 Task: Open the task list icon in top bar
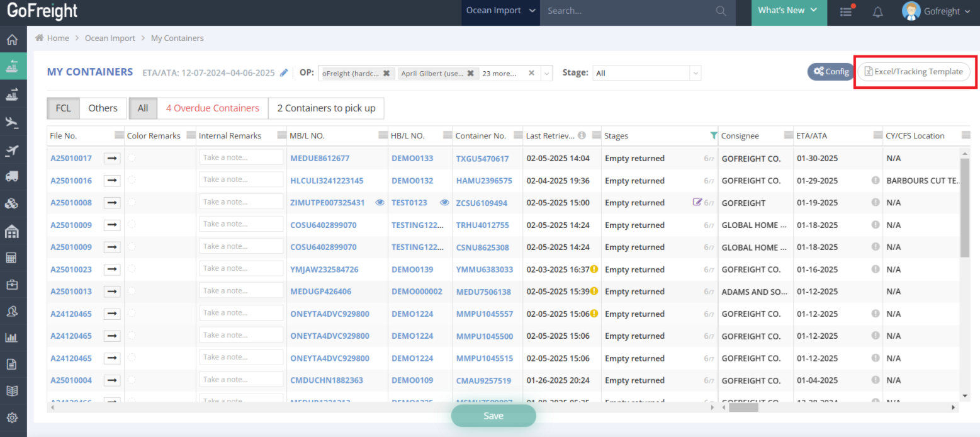tap(847, 11)
